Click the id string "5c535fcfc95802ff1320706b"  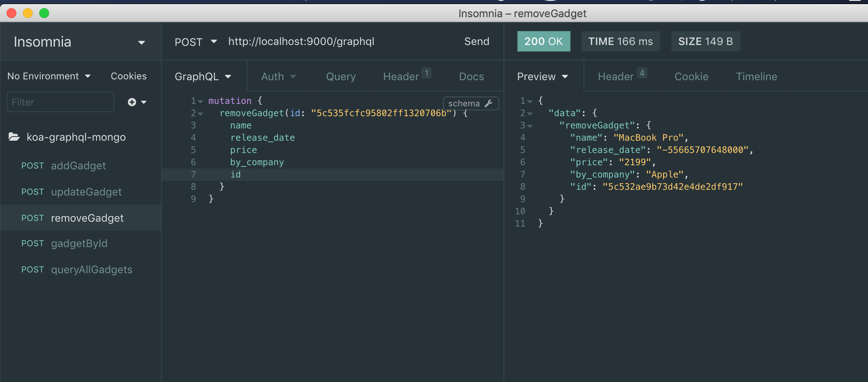coord(381,113)
